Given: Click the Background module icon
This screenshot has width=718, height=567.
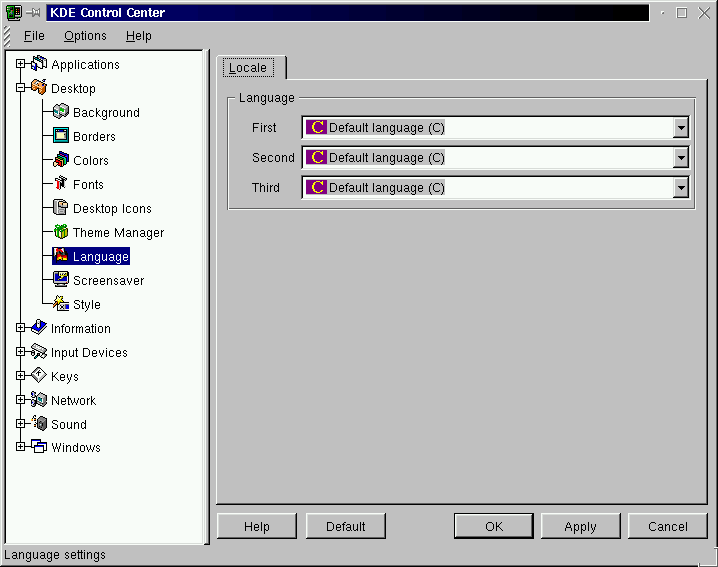Looking at the screenshot, I should pos(60,112).
